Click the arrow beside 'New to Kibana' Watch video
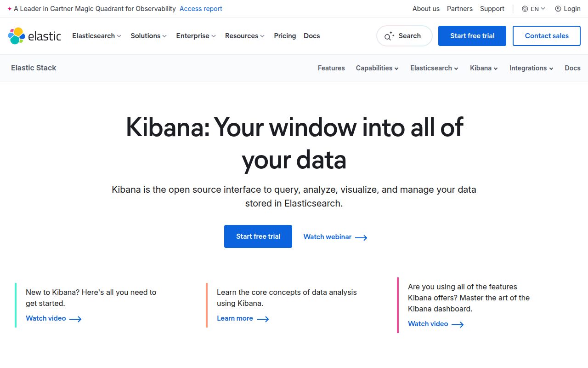The height and width of the screenshot is (368, 588). tap(75, 319)
